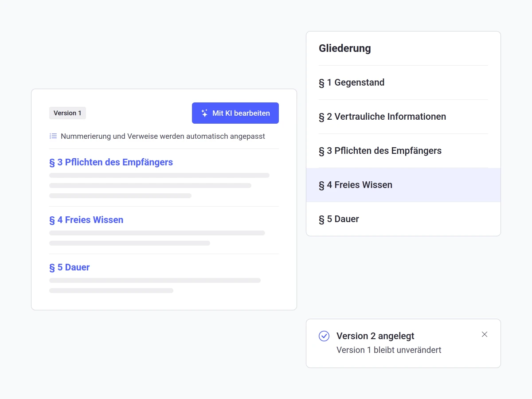This screenshot has width=532, height=399.
Task: Select § 2 Vertrauliche Informationen in outline
Action: [403, 117]
